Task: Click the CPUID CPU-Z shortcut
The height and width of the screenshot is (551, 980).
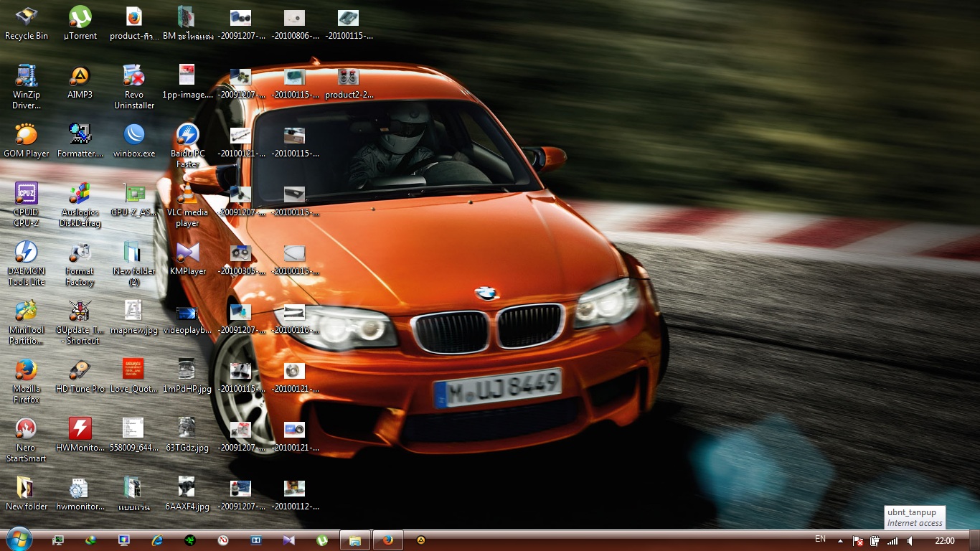Action: [x=27, y=194]
